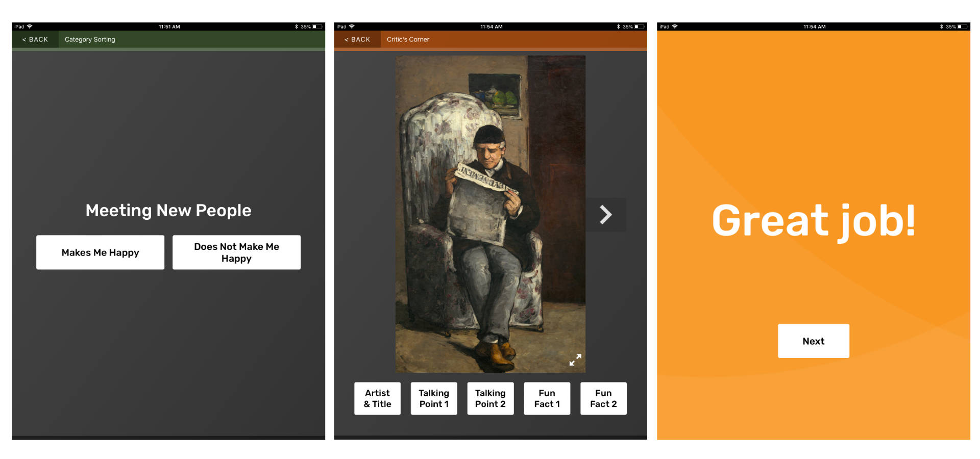The height and width of the screenshot is (459, 980).
Task: Tap the Category Sorting header title
Action: (90, 39)
